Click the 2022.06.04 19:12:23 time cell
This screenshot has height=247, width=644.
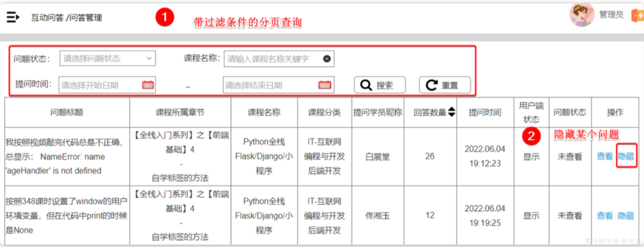[485, 156]
